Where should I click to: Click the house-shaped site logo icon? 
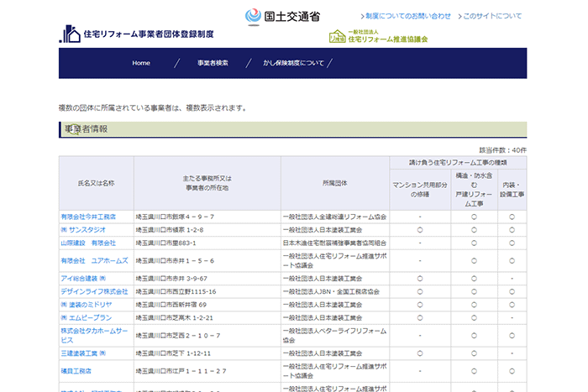point(70,34)
